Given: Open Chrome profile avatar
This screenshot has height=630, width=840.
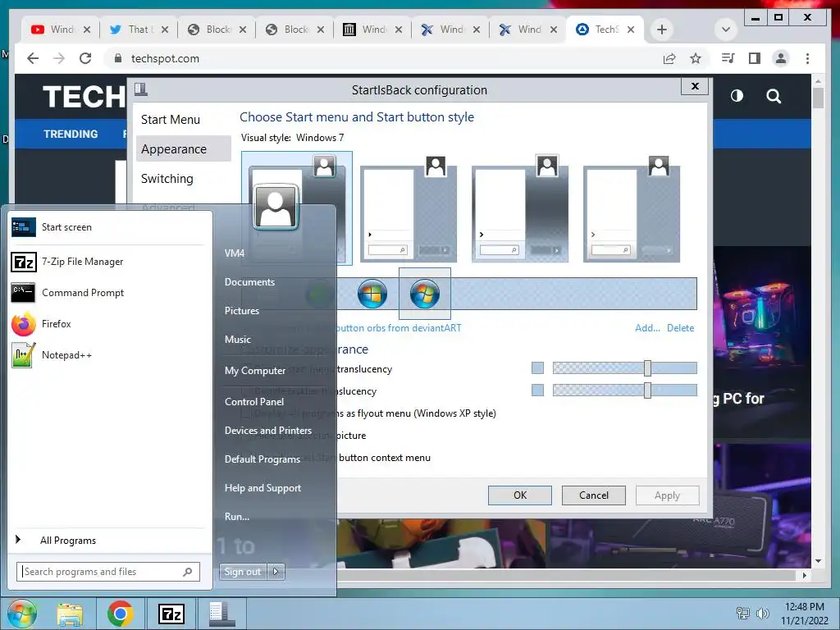Looking at the screenshot, I should click(781, 58).
